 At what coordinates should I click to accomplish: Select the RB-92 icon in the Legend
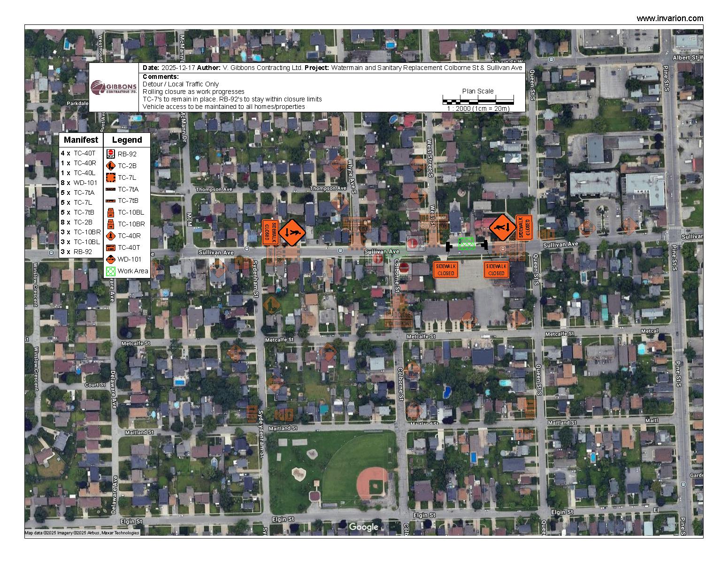pyautogui.click(x=112, y=154)
